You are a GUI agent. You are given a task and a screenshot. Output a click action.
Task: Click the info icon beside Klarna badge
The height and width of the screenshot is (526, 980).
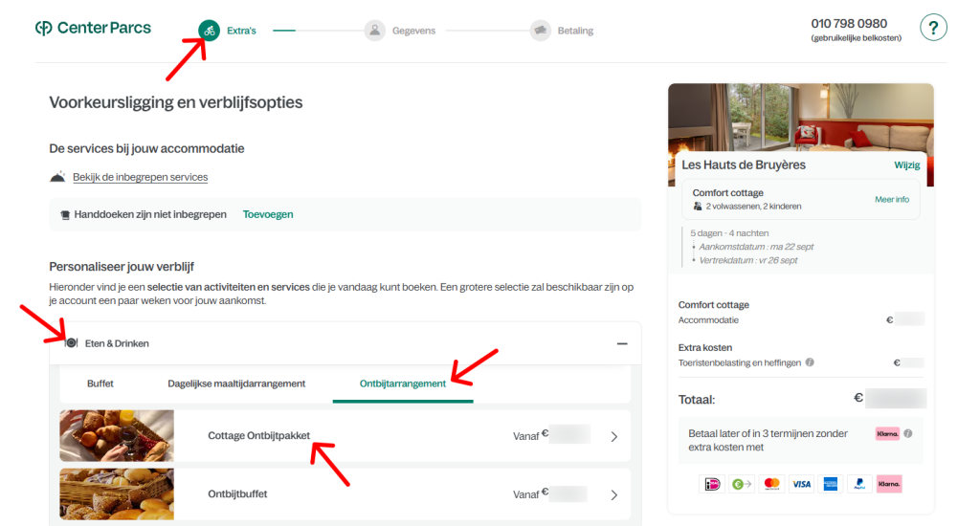[x=908, y=433]
